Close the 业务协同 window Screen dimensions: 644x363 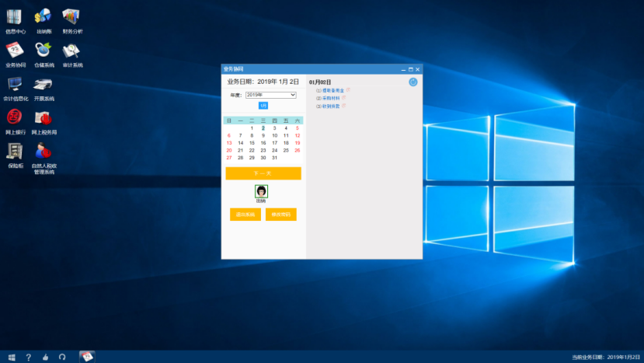point(418,69)
